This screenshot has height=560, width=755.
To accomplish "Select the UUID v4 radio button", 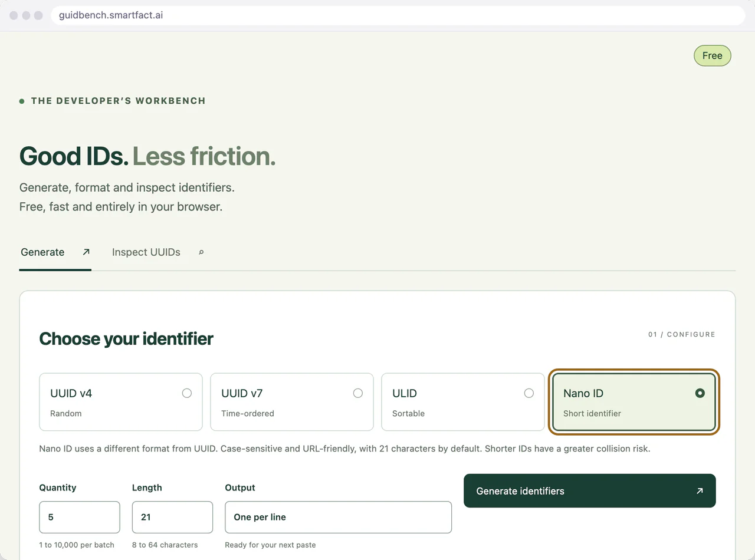I will click(187, 393).
